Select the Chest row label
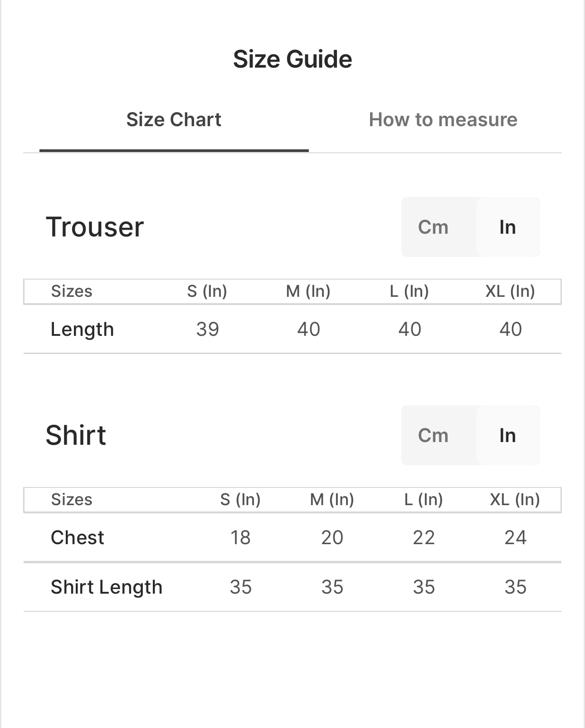585x728 pixels. 78,537
